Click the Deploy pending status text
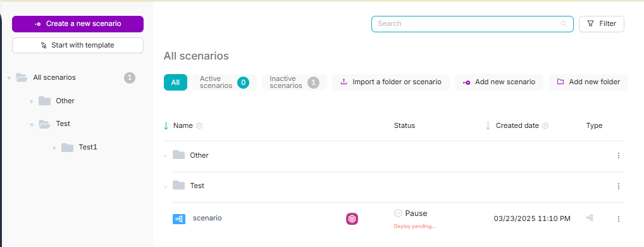The image size is (644, 247). point(414,227)
